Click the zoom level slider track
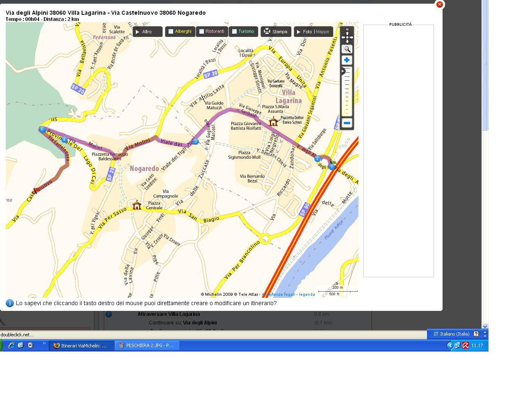This screenshot has height=420, width=525. point(347,92)
